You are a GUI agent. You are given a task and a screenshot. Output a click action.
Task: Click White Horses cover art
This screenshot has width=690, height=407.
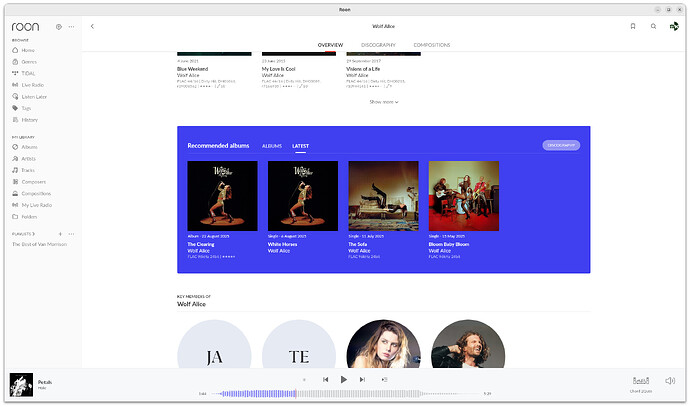(303, 196)
